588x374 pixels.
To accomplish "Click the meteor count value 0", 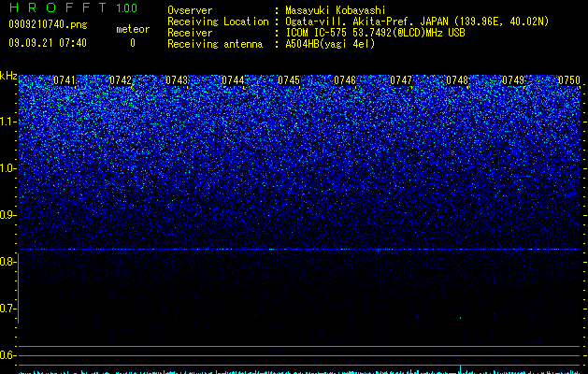I will tap(133, 43).
